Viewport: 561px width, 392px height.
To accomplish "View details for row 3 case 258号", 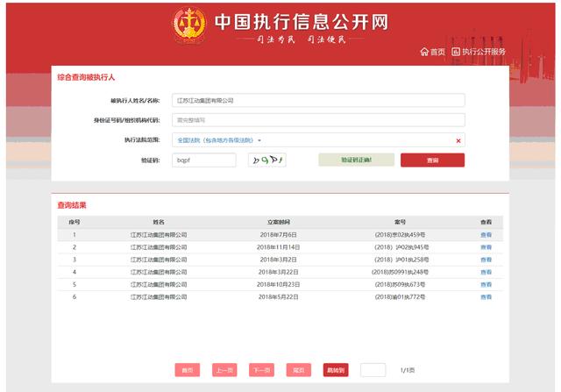I will pyautogui.click(x=486, y=260).
